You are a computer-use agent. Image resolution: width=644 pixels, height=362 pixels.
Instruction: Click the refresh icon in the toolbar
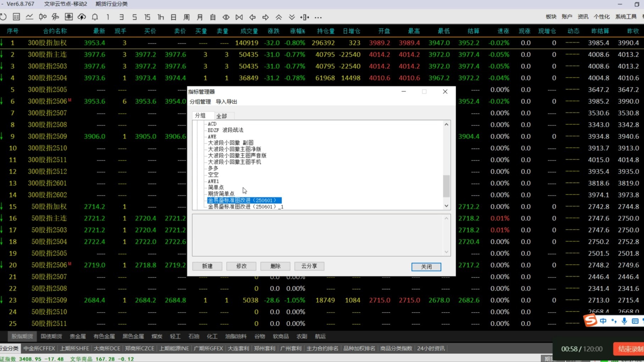click(4, 17)
